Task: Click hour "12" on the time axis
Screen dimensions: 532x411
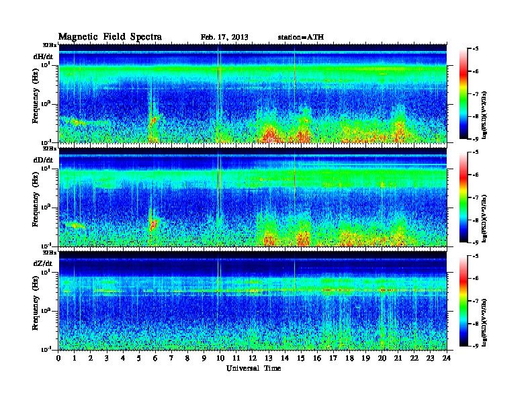Action: click(x=253, y=358)
